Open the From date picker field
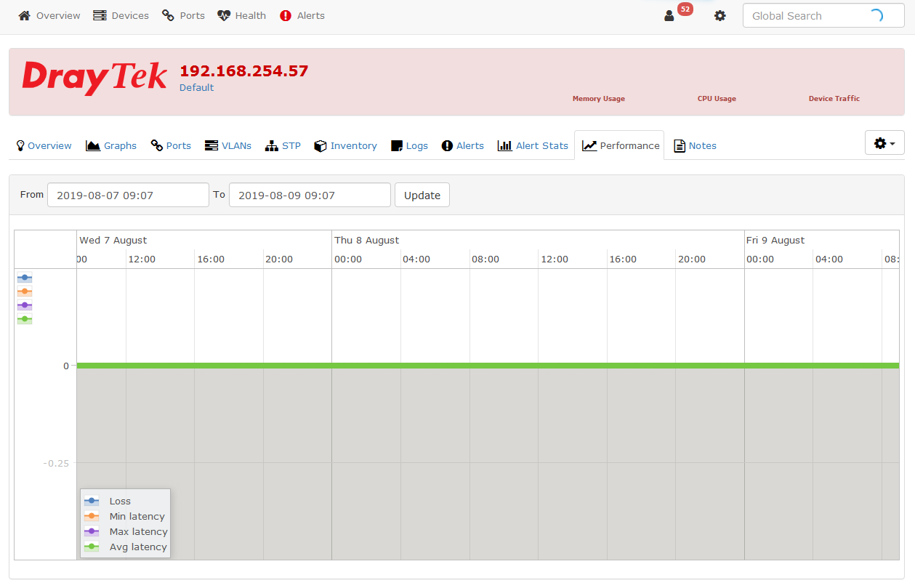Screen dimensions: 915x588 point(128,195)
